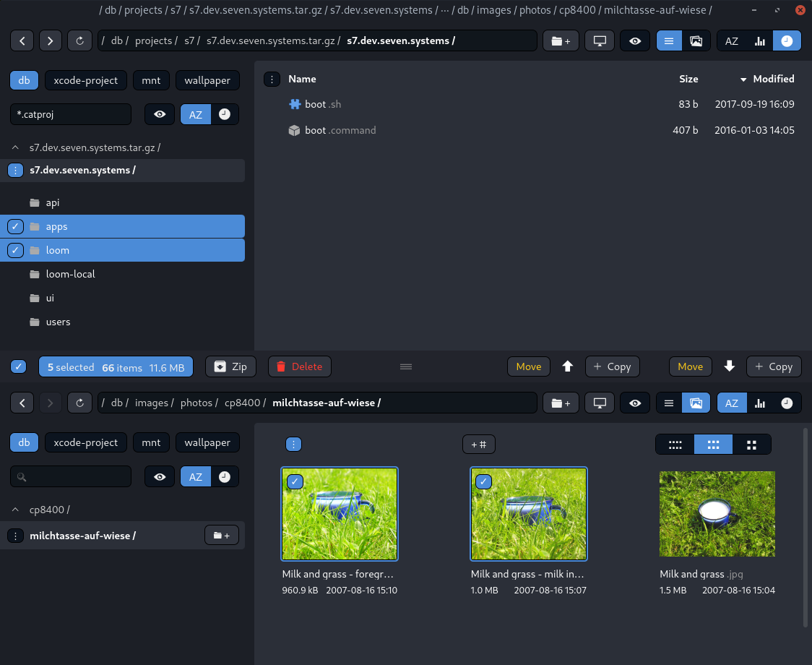This screenshot has width=812, height=665.
Task: Select the largest thumbnail grid size
Action: [x=751, y=445]
